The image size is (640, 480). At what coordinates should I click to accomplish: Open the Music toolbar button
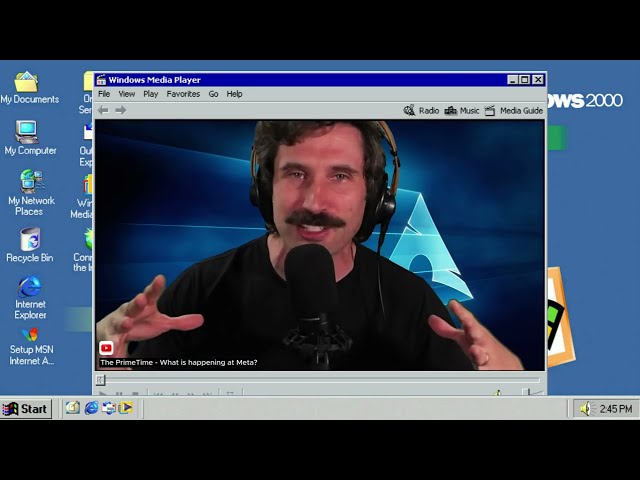point(462,111)
